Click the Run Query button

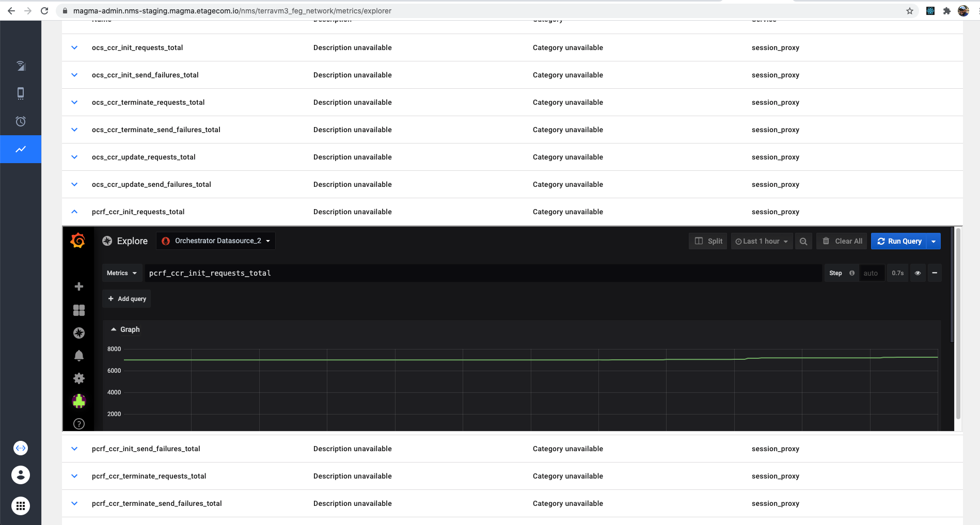click(x=899, y=241)
